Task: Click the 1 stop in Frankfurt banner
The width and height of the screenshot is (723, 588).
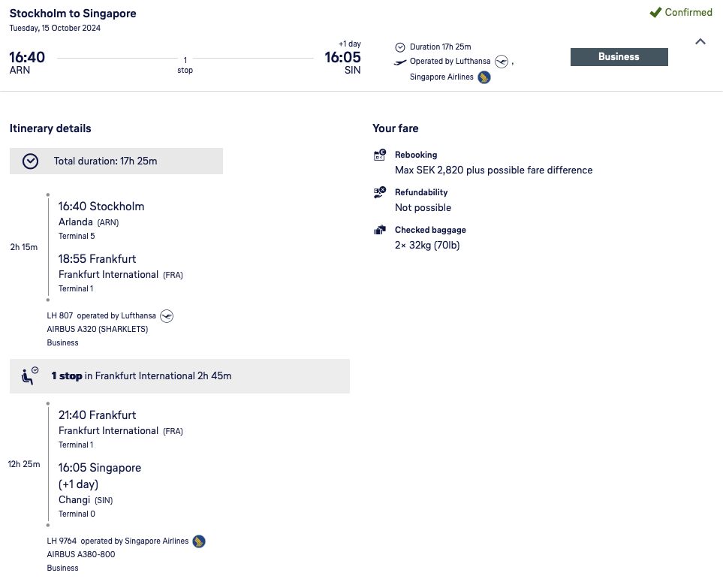Action: (179, 375)
